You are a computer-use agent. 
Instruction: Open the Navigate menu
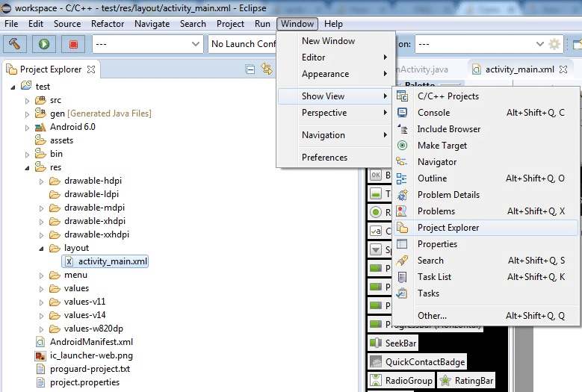click(x=152, y=24)
